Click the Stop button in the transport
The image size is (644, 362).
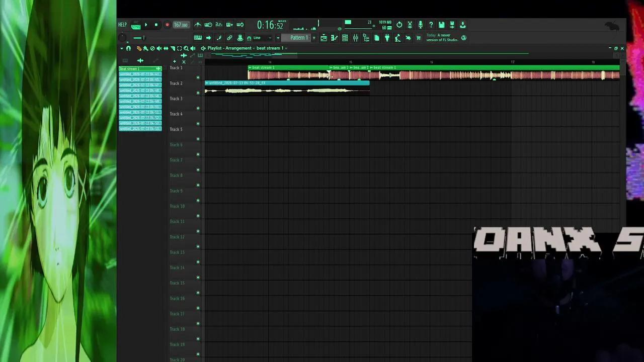(x=156, y=25)
